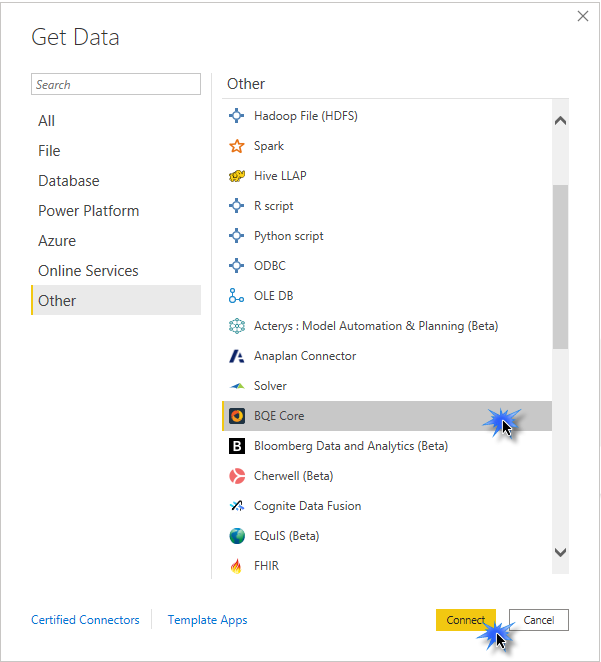Screen dimensions: 601x662
Task: Click the orange Spark star icon
Action: click(236, 146)
